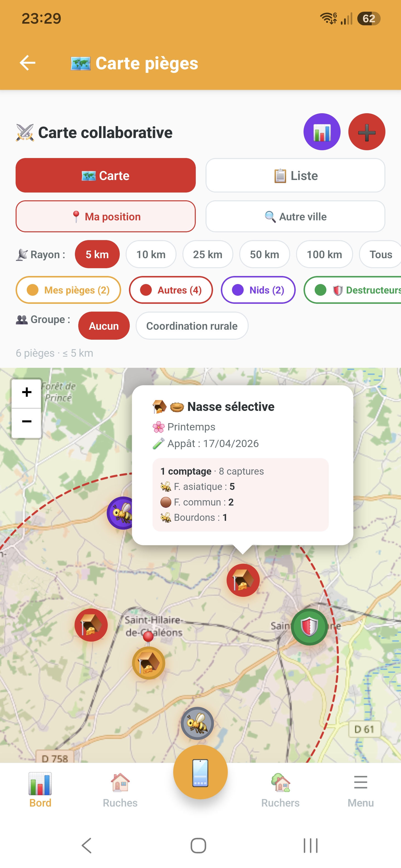Toggle Destructeurs filter
Viewport: 401px width, 868px height.
point(353,290)
